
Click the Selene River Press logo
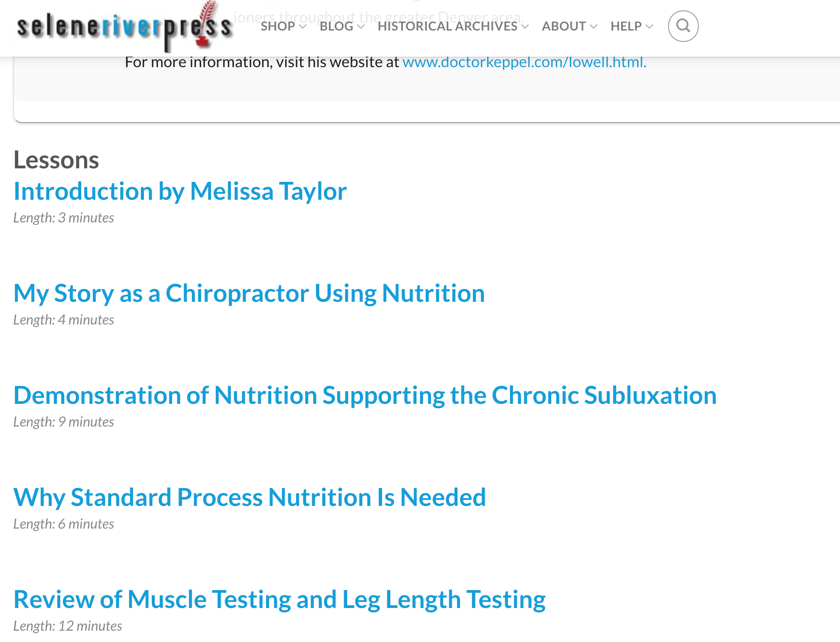[x=125, y=26]
